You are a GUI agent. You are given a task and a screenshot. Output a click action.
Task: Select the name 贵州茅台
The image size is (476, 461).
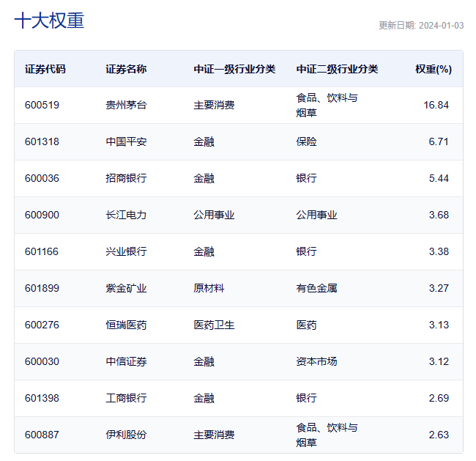pyautogui.click(x=126, y=105)
